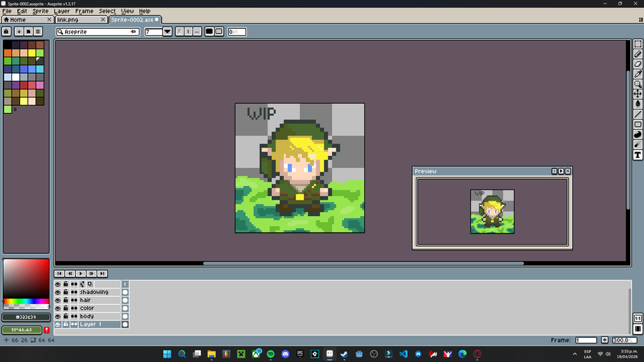This screenshot has height=362, width=644.
Task: Select the Eyedropper tool
Action: [x=638, y=74]
